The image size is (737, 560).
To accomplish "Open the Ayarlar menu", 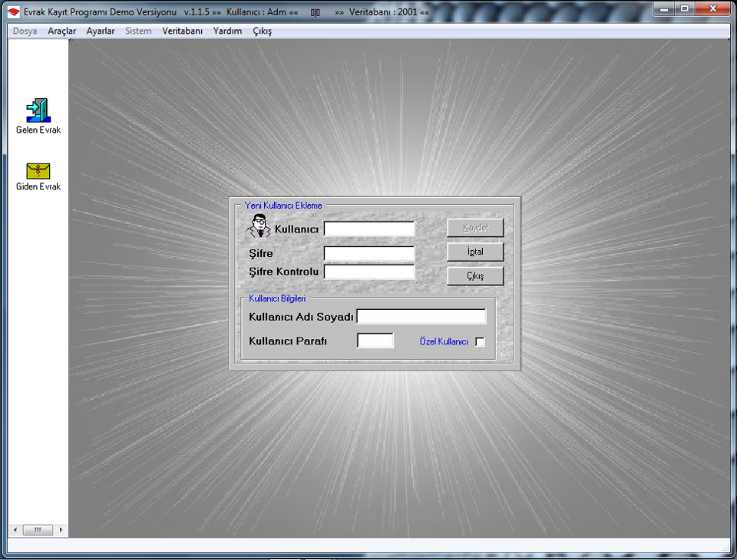I will point(101,31).
